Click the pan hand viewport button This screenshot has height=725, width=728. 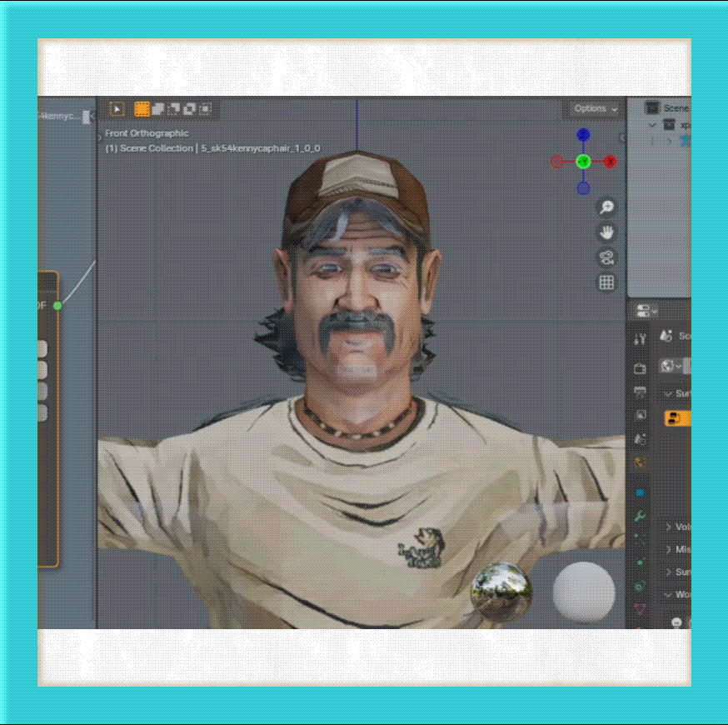(x=606, y=232)
